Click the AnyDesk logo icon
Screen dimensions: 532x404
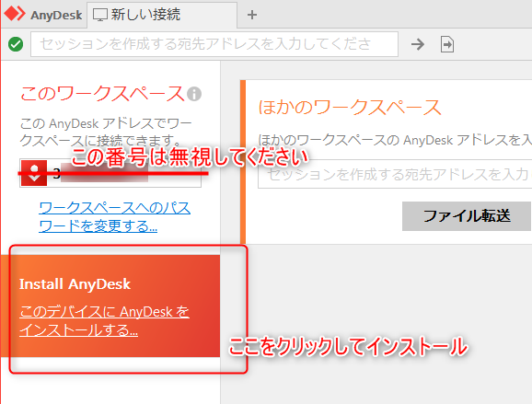[x=14, y=14]
